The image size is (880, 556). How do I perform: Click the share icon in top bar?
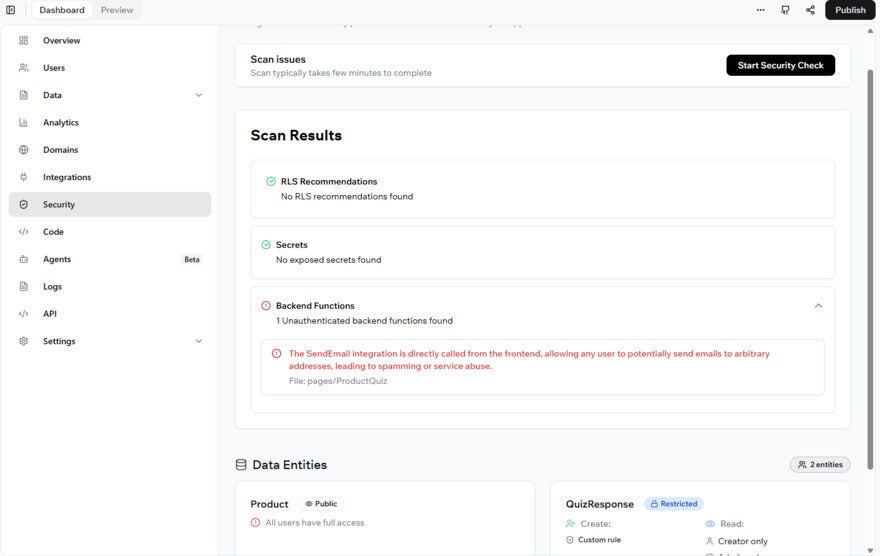(x=810, y=10)
